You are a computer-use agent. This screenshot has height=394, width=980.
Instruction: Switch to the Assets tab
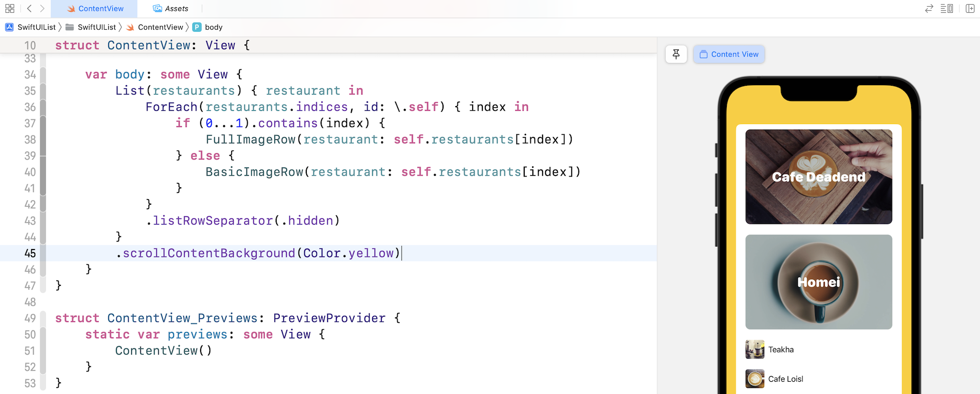[170, 9]
